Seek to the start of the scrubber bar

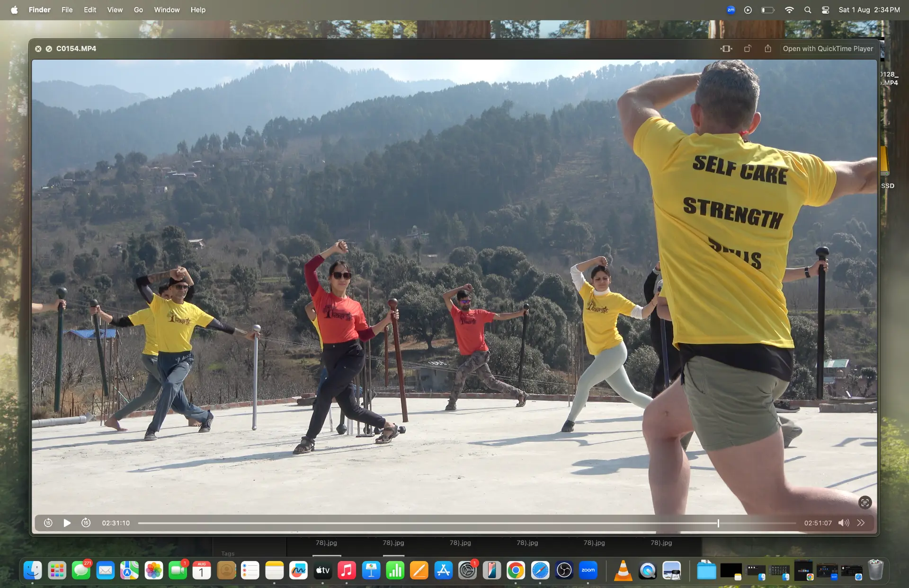(139, 523)
